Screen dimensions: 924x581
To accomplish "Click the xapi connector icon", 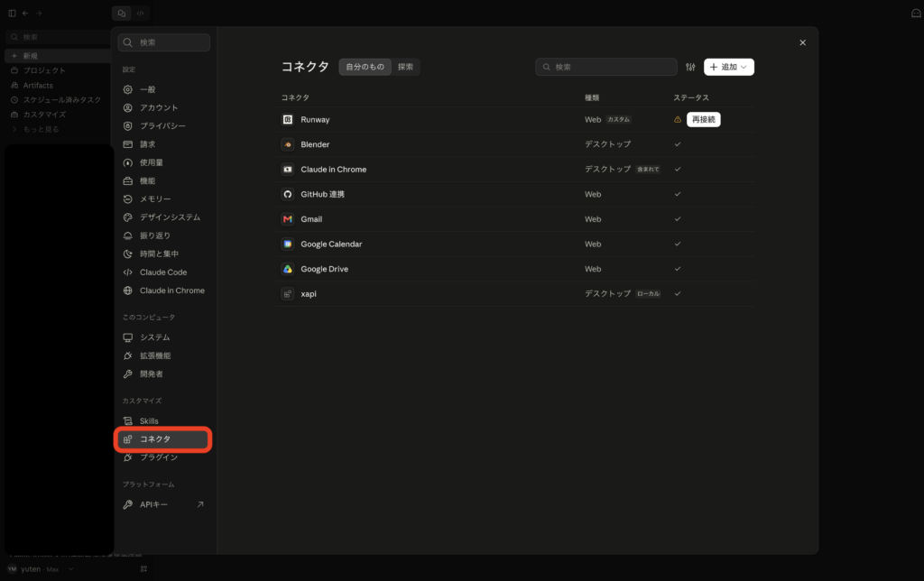I will (x=288, y=293).
